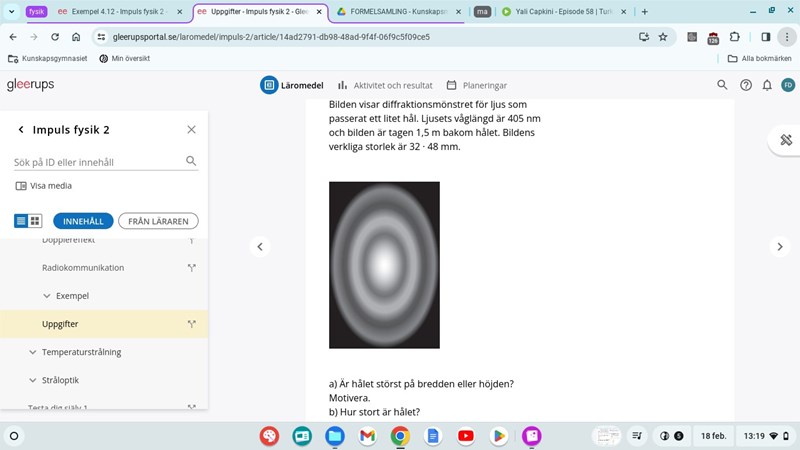Switch to list view in the sidebar
This screenshot has width=800, height=450.
click(x=21, y=221)
